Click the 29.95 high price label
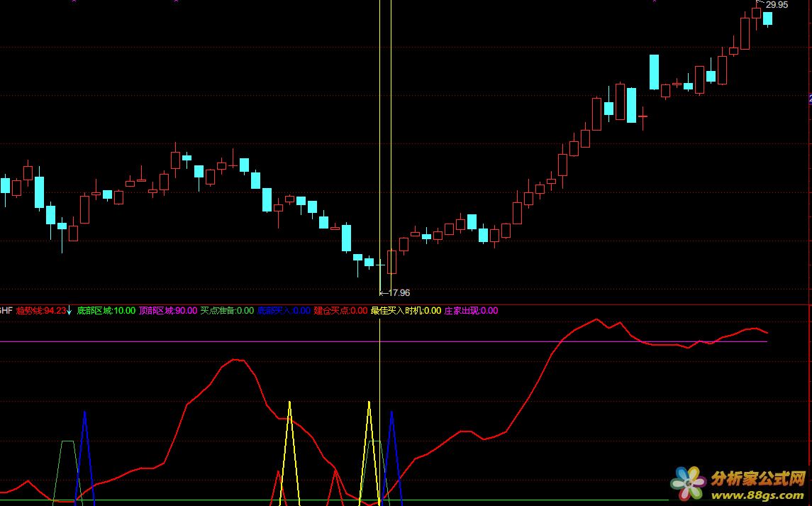This screenshot has height=506, width=812. 777,5
